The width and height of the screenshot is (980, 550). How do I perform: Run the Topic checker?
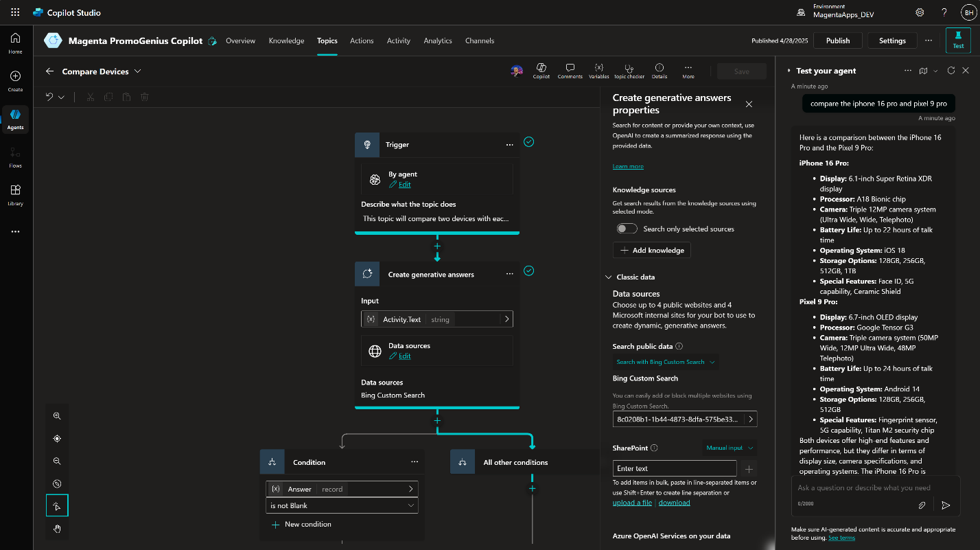629,71
